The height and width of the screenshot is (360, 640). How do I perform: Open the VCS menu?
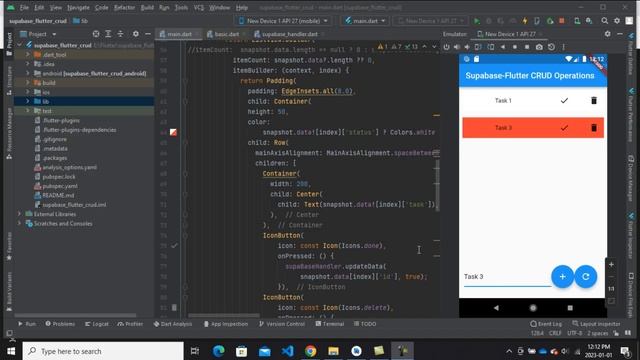199,7
